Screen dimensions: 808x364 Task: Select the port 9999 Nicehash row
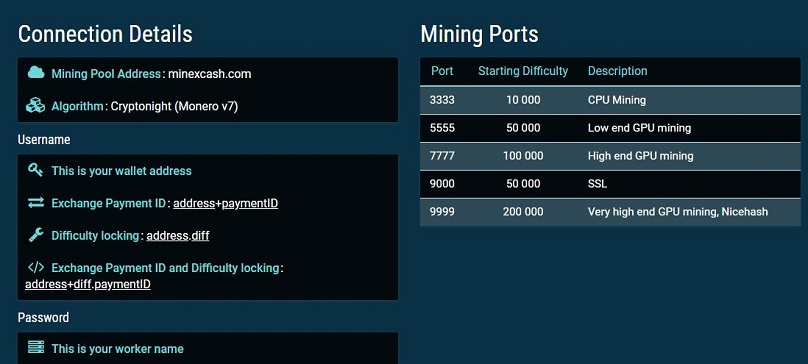click(x=610, y=212)
